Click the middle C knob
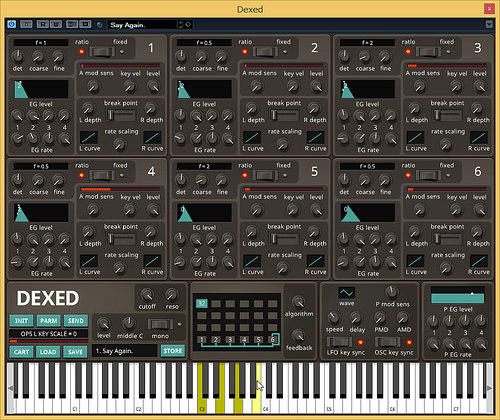 pos(128,323)
